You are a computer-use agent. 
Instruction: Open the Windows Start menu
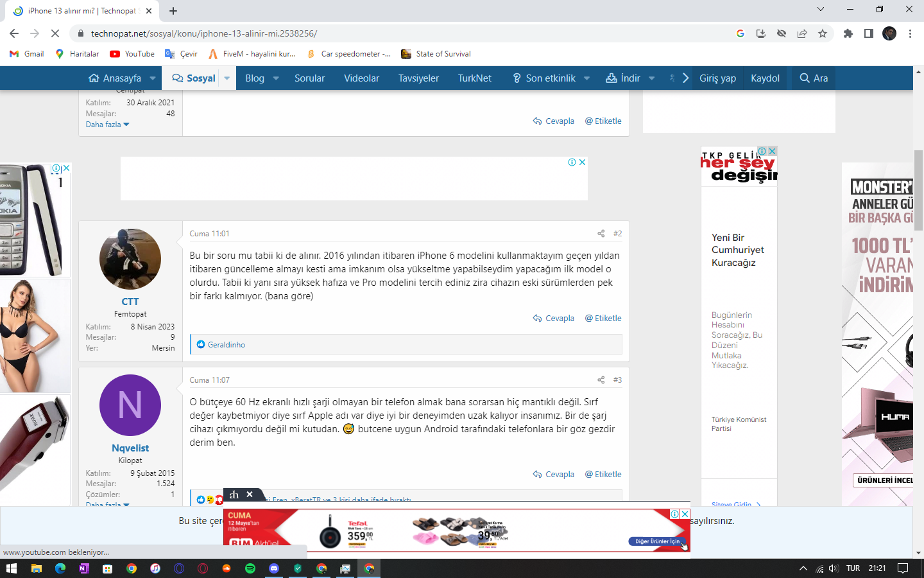point(12,568)
